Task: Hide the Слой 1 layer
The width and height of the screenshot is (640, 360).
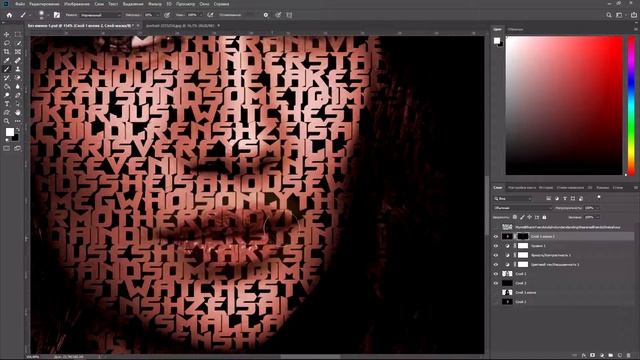Action: (x=496, y=274)
